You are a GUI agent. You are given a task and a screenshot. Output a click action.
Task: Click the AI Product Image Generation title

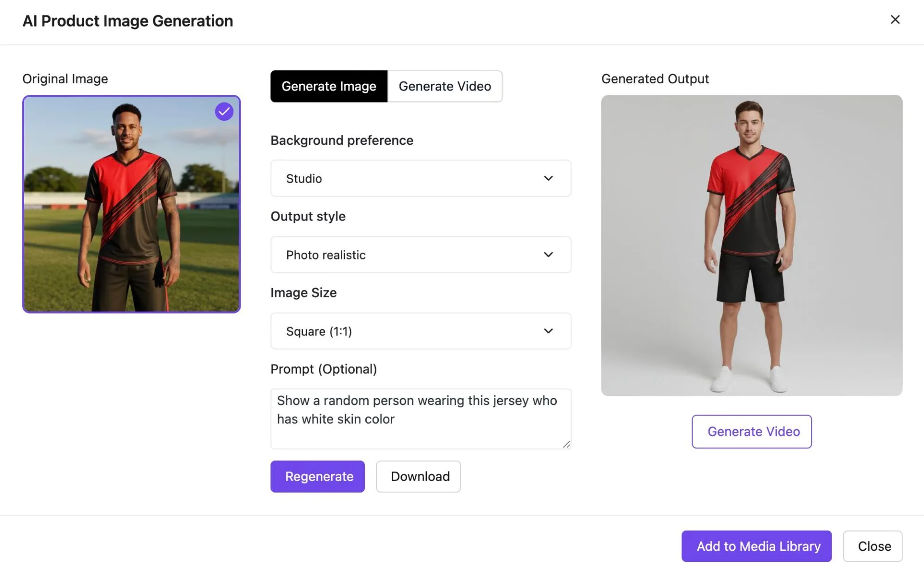click(128, 21)
